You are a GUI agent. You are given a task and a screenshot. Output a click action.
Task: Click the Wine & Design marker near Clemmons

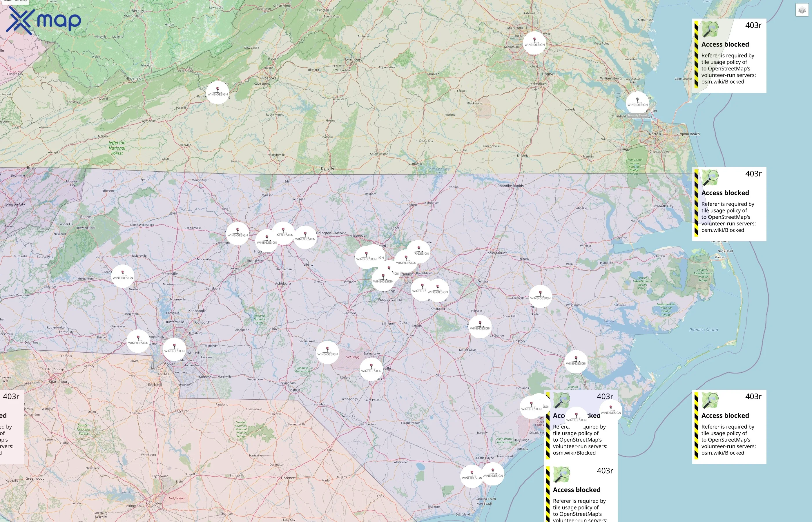[x=237, y=233]
